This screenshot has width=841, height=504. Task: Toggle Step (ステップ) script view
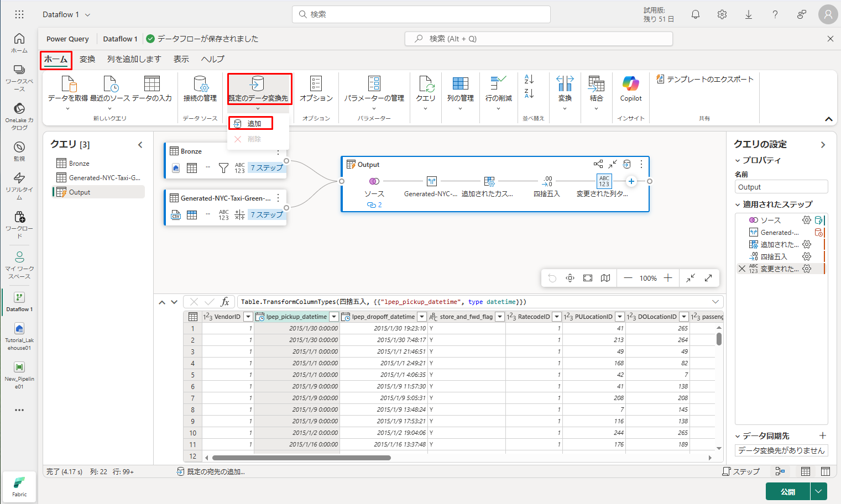click(741, 471)
